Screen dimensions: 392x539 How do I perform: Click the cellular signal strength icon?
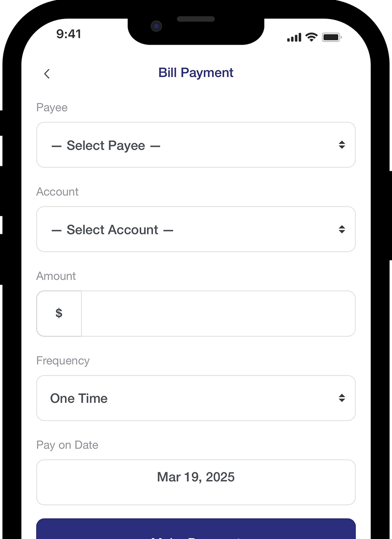[294, 38]
